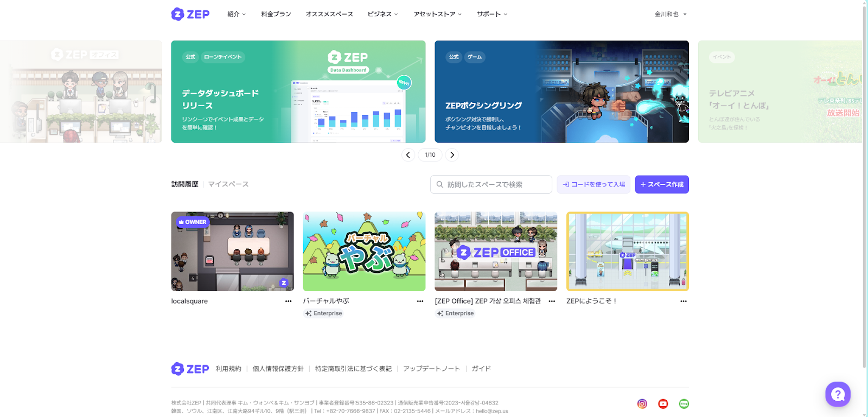Image resolution: width=868 pixels, height=417 pixels.
Task: Open the 特定商取引法に基づく表記 link
Action: [x=353, y=369]
